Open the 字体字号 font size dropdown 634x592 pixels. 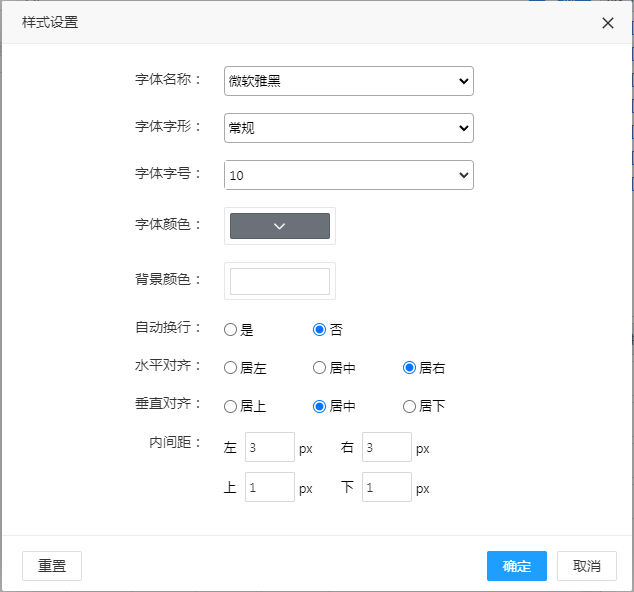coord(348,175)
